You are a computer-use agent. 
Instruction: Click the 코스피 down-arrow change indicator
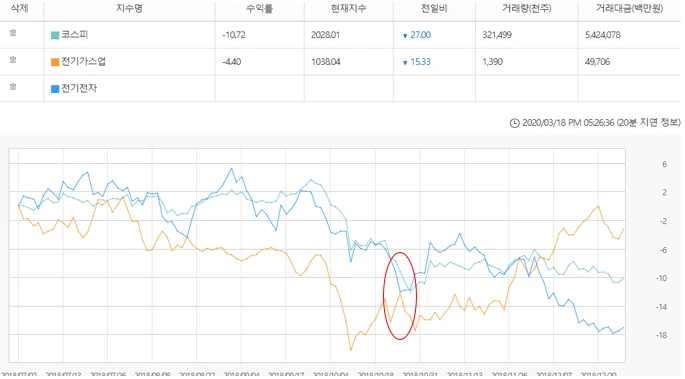click(405, 36)
